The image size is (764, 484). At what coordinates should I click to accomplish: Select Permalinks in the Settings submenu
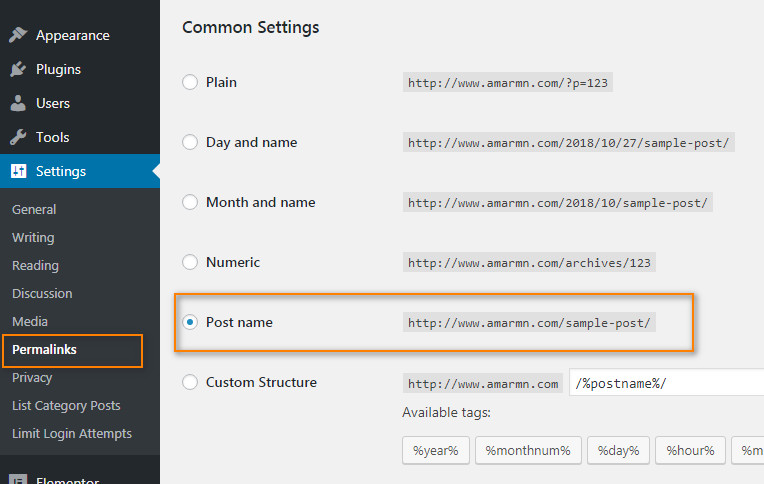click(x=44, y=349)
